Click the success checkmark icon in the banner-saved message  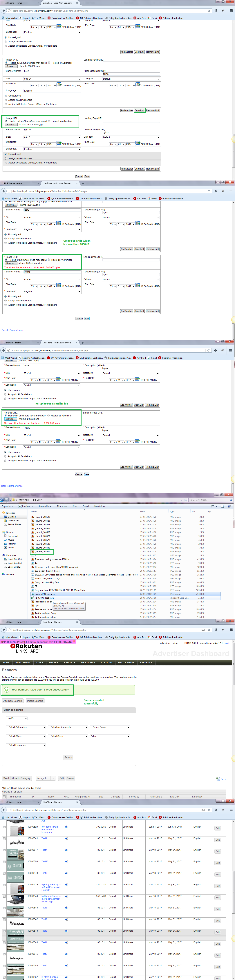6,689
